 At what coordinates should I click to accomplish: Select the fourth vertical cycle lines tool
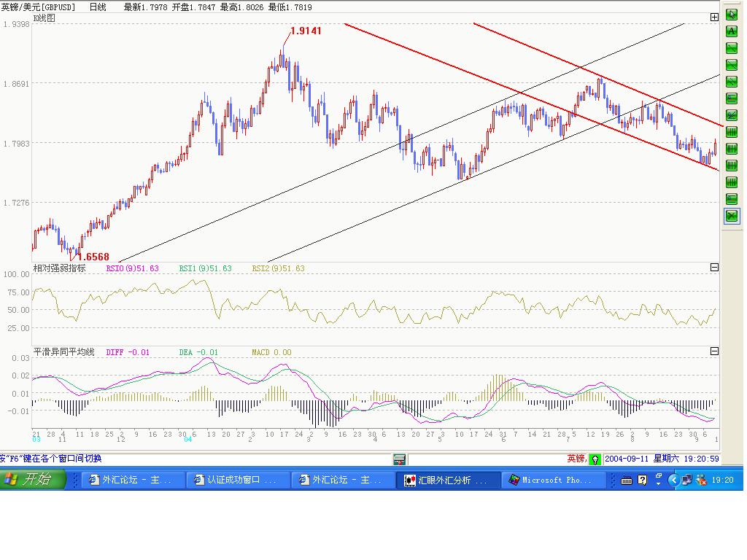(731, 182)
